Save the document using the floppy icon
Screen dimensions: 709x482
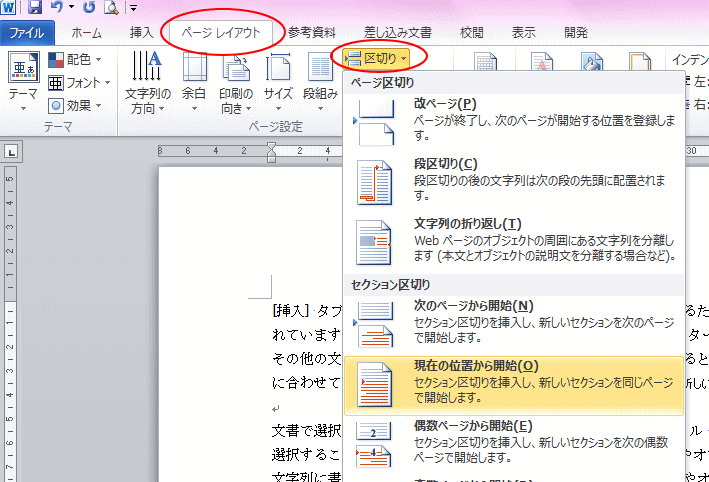35,7
